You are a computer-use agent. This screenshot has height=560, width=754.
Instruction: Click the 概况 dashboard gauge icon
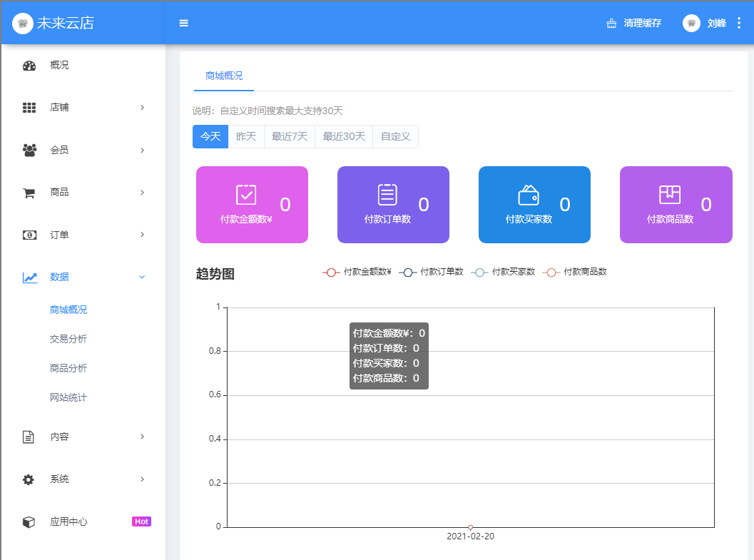point(29,66)
